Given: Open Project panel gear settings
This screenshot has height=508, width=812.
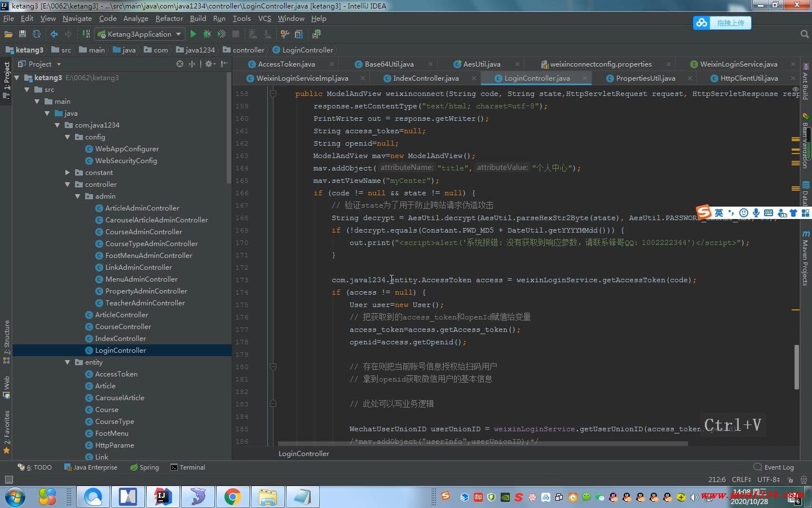Looking at the screenshot, I should [210, 64].
